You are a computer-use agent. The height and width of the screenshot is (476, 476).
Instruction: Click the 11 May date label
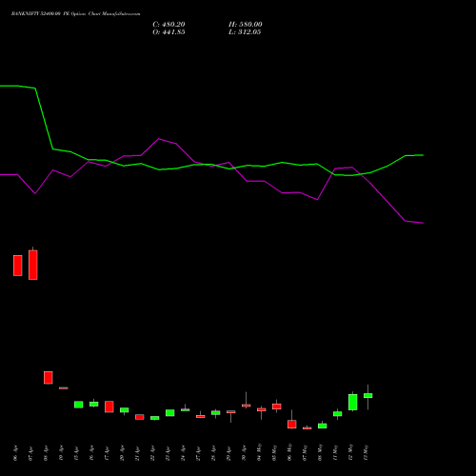pos(336,452)
